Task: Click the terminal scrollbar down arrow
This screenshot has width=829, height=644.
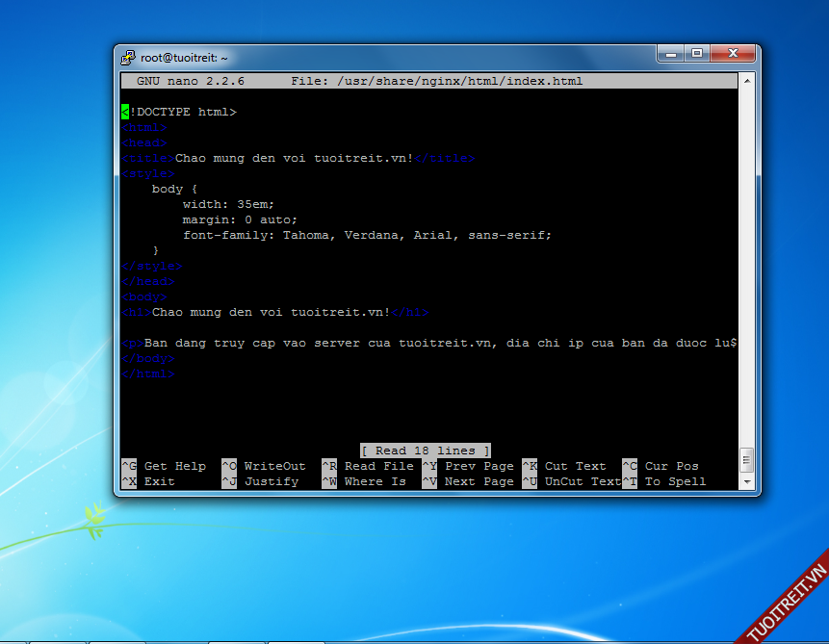Action: tap(746, 480)
